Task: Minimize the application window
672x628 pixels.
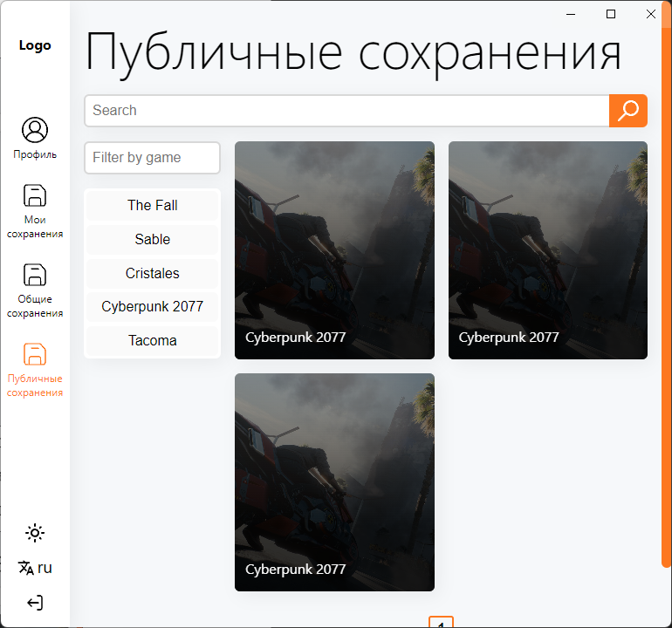Action: point(571,14)
